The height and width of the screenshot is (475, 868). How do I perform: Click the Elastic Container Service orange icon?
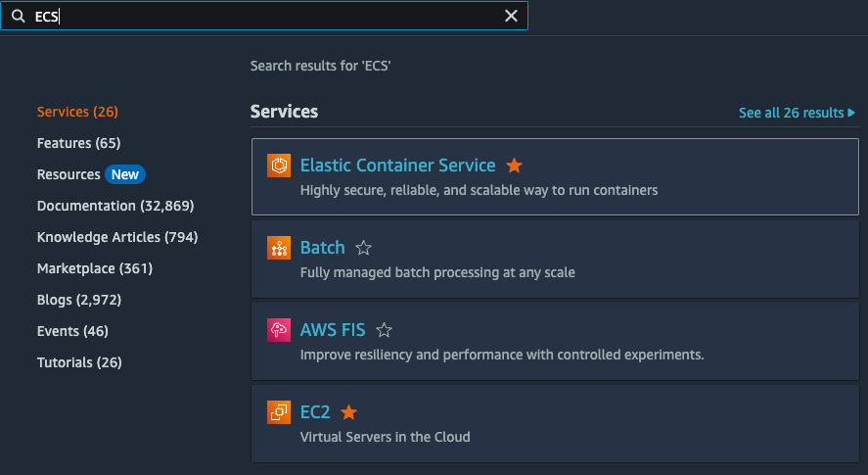pos(279,166)
